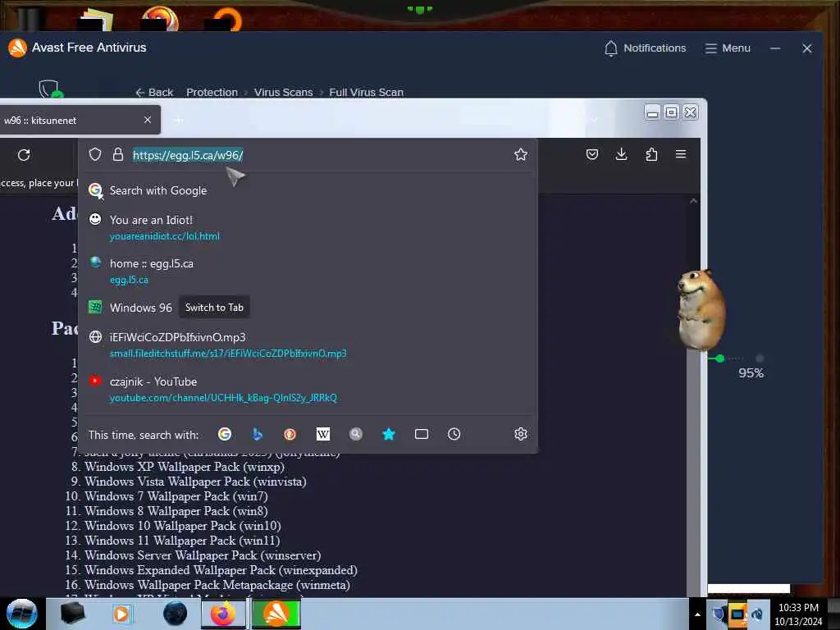Open the Windows Start orb
This screenshot has height=630, width=840.
21,614
